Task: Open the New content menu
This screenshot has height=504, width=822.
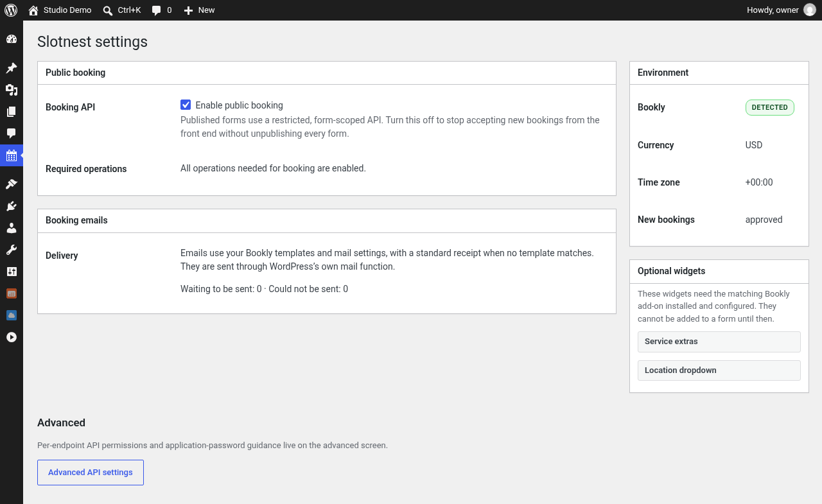Action: click(199, 10)
